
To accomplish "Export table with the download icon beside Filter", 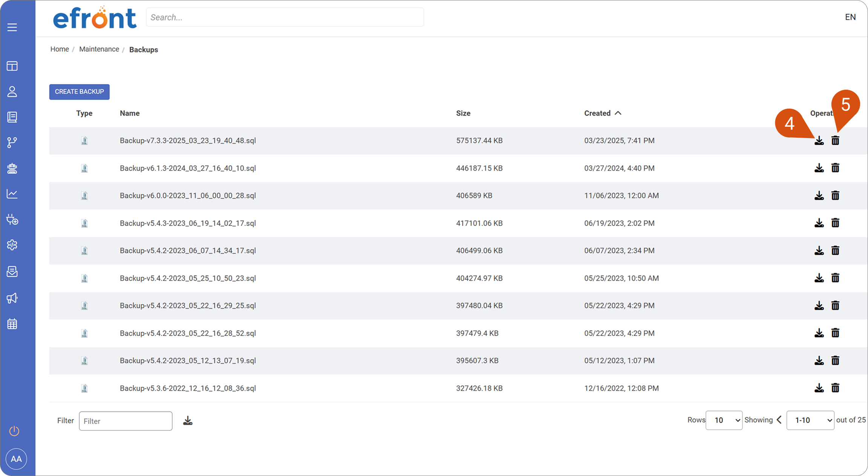I will [188, 421].
